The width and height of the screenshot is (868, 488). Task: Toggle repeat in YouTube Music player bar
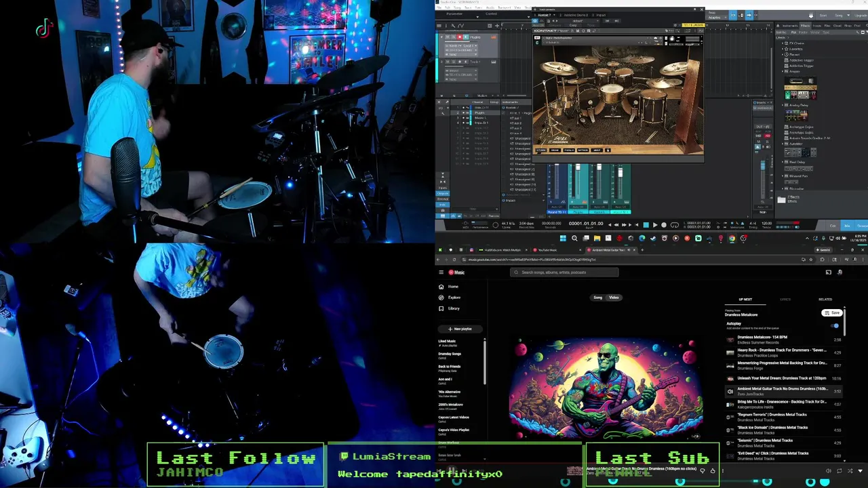[840, 471]
